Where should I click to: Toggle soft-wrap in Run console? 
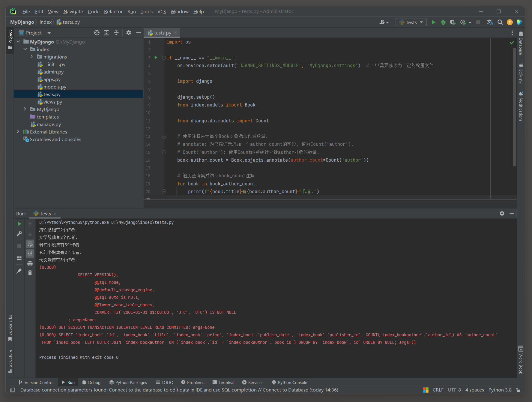point(30,244)
